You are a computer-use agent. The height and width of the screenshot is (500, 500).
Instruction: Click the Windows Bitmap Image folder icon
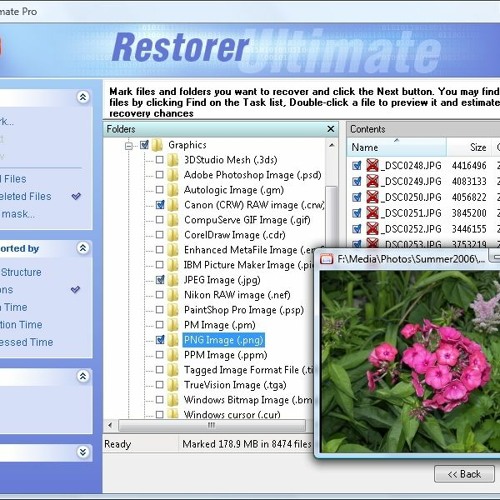pyautogui.click(x=173, y=400)
